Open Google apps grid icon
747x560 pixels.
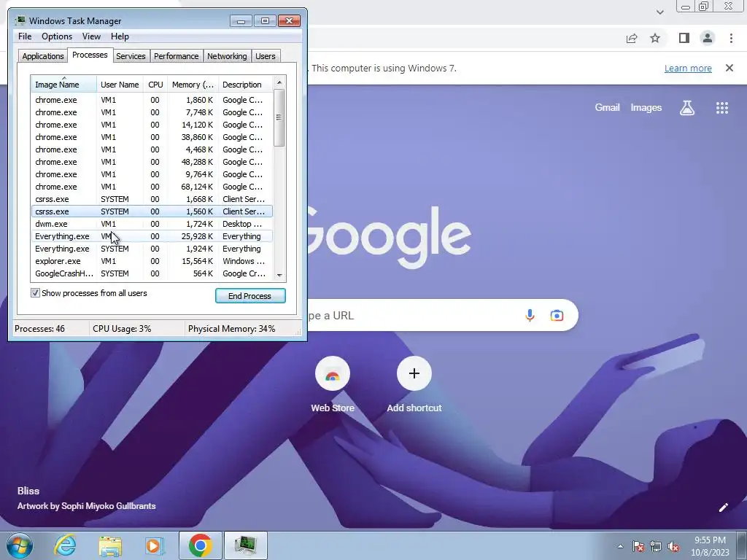point(721,108)
